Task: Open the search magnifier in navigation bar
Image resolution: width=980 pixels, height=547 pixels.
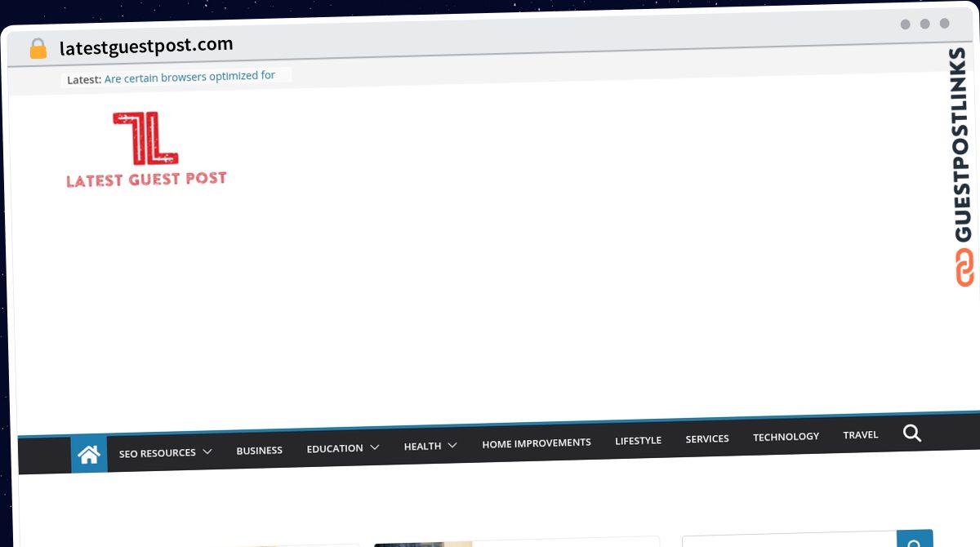Action: 912,434
